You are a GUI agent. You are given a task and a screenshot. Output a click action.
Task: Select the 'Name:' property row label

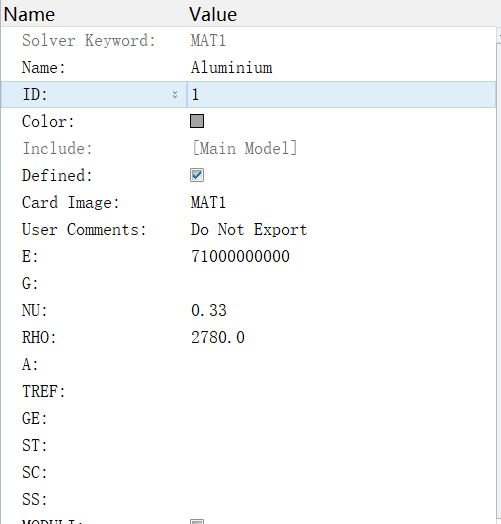coord(43,68)
